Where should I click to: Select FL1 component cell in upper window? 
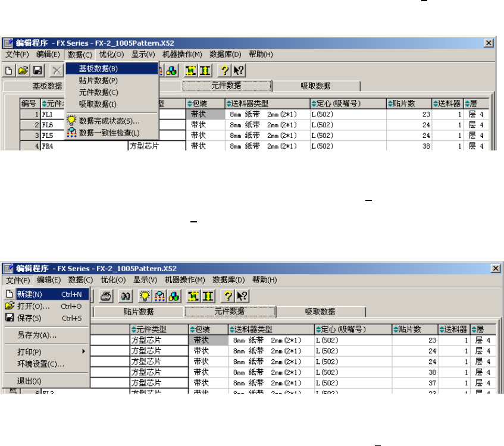pyautogui.click(x=53, y=114)
